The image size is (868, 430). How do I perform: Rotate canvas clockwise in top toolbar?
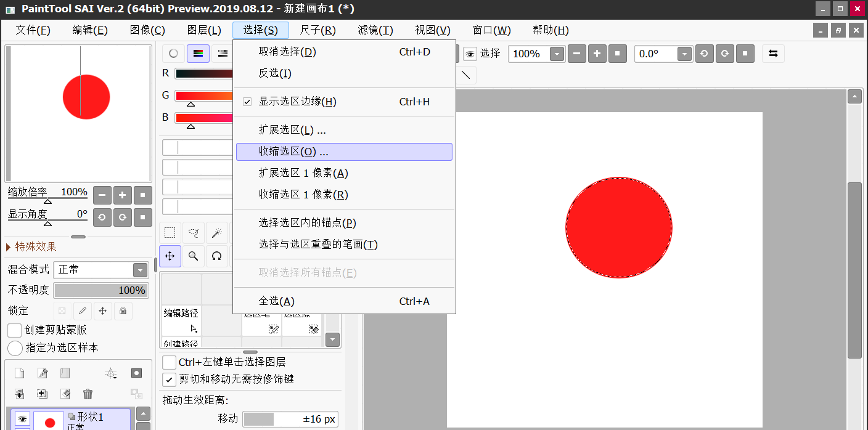[725, 54]
